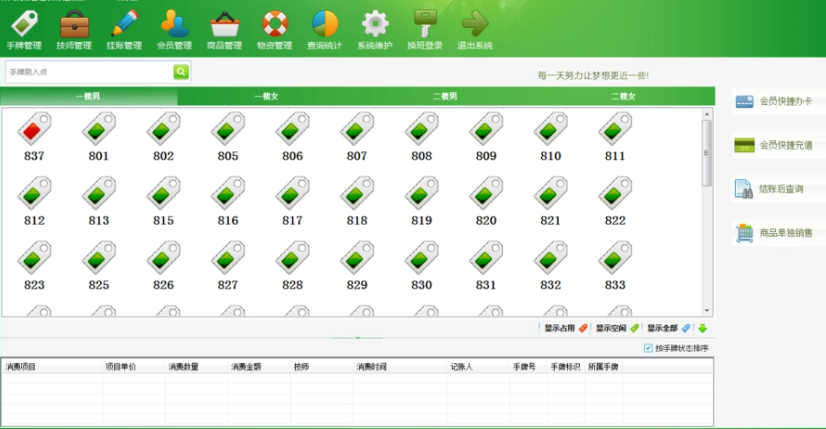Select the red occupied tag 837
This screenshot has height=429, width=826.
click(34, 135)
